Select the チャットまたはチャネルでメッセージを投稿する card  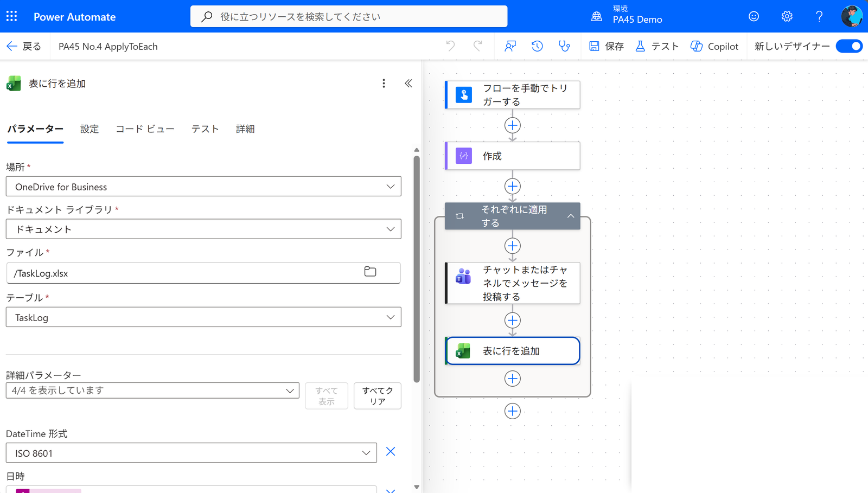tap(513, 283)
